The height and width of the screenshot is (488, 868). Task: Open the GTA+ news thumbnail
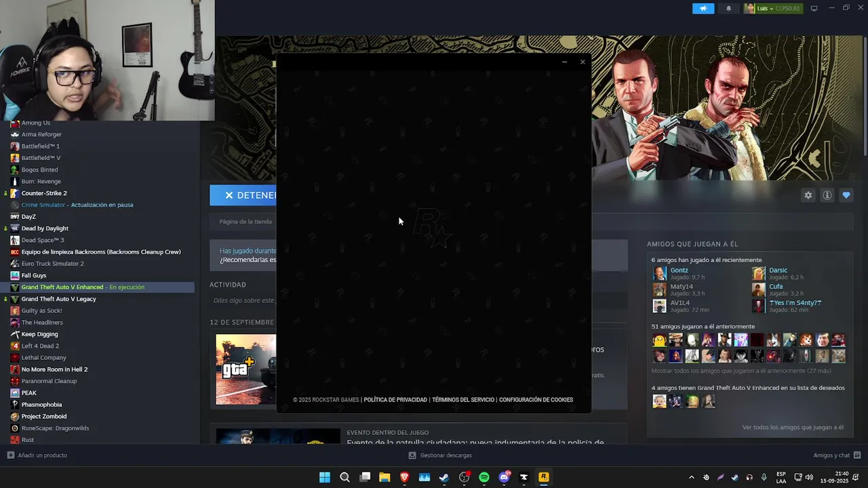(246, 369)
